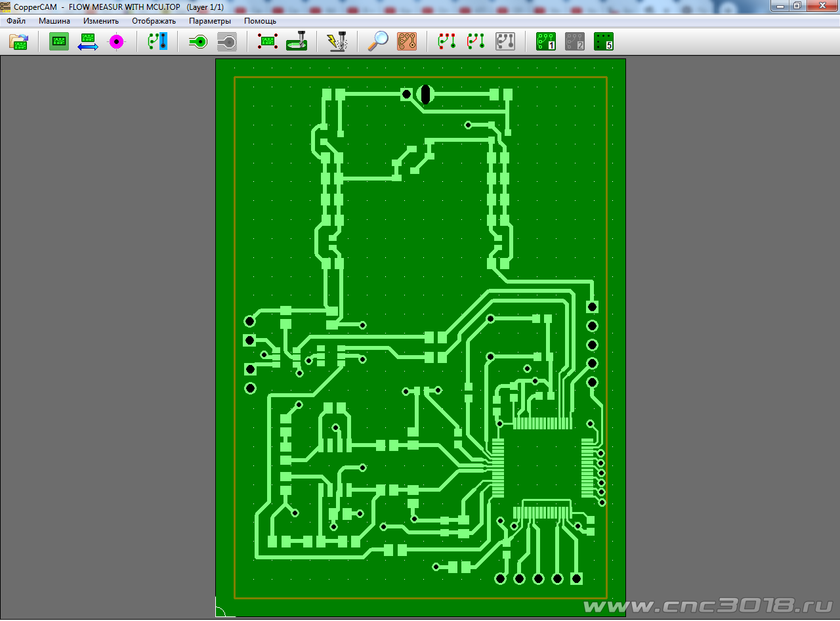Click the track icon with blue bar

[x=157, y=42]
